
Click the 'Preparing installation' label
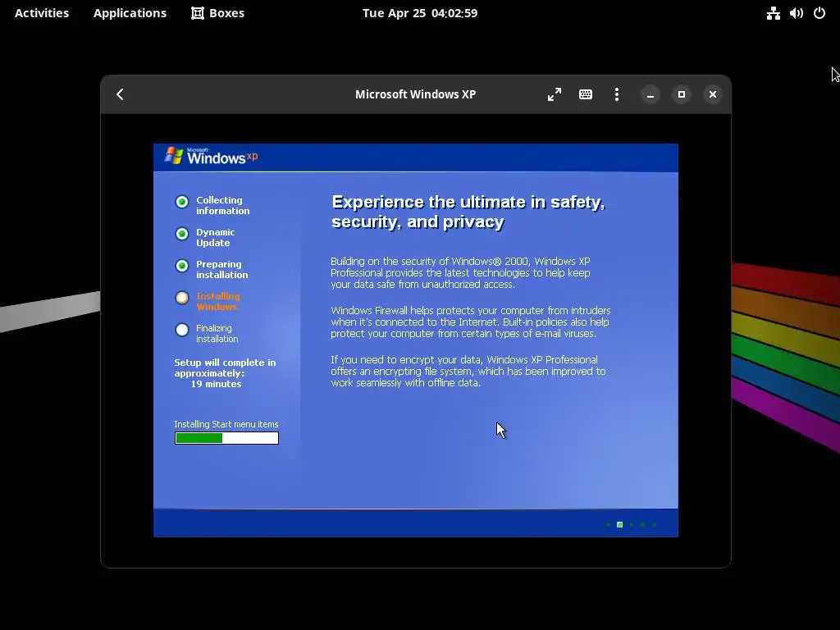point(221,269)
